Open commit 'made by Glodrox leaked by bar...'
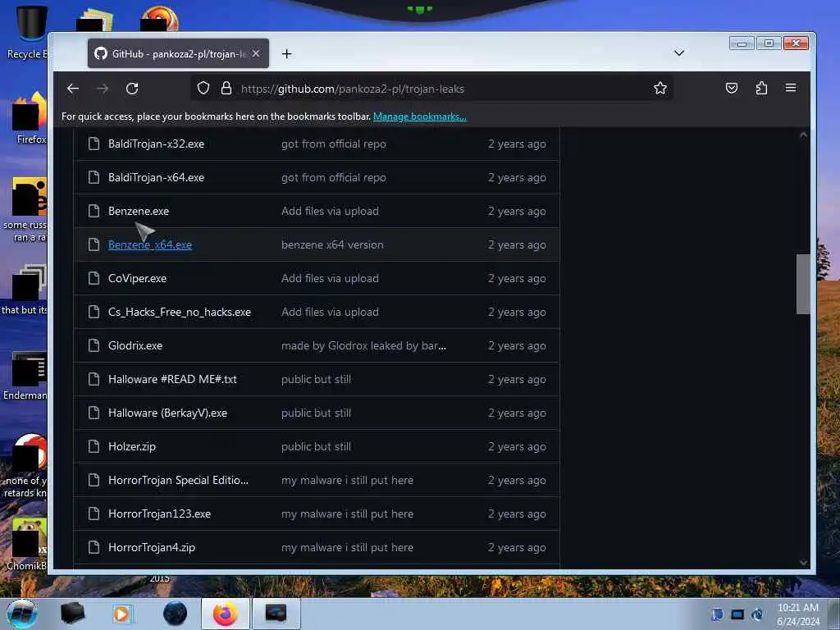 point(363,345)
